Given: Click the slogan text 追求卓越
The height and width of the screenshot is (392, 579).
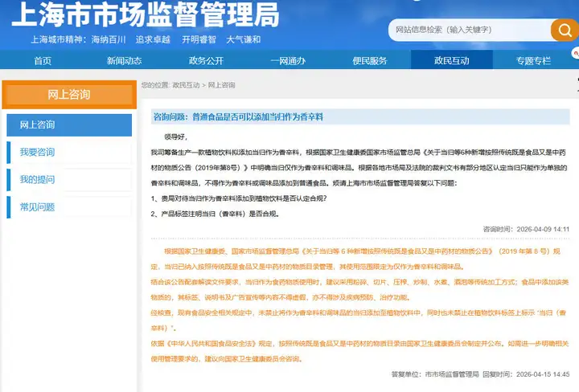Looking at the screenshot, I should click(x=153, y=39).
